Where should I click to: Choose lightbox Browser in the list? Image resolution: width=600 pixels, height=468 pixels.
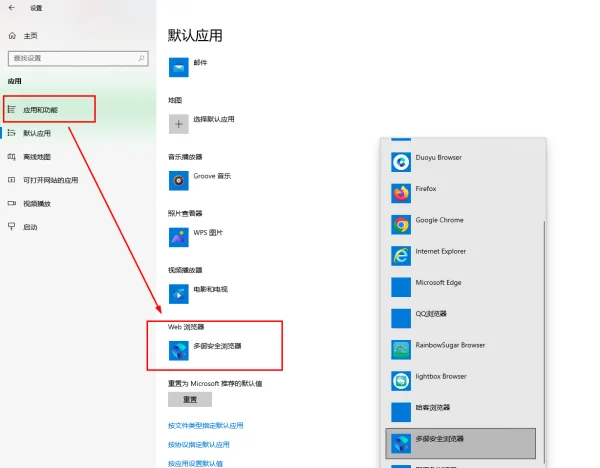coord(462,381)
